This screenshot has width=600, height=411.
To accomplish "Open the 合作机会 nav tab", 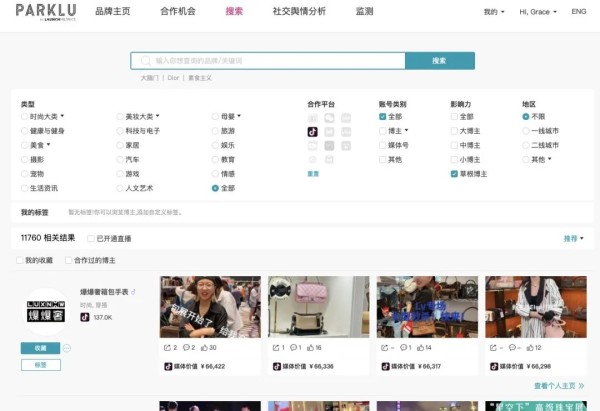I will pos(178,11).
